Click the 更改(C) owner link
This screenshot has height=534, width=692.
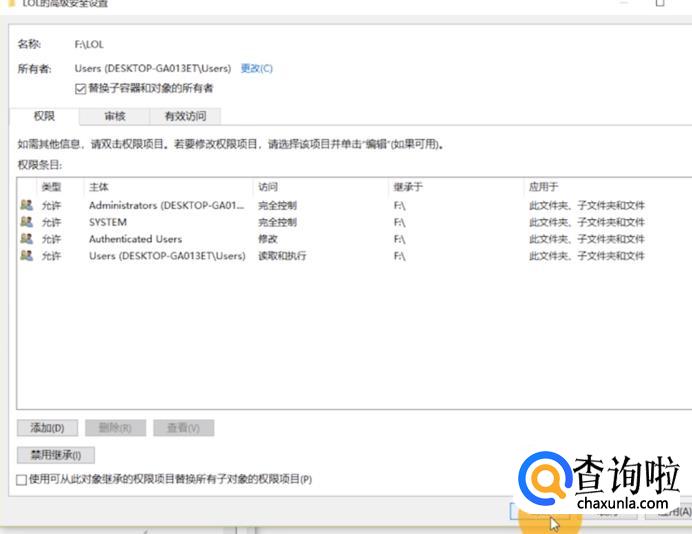(256, 69)
